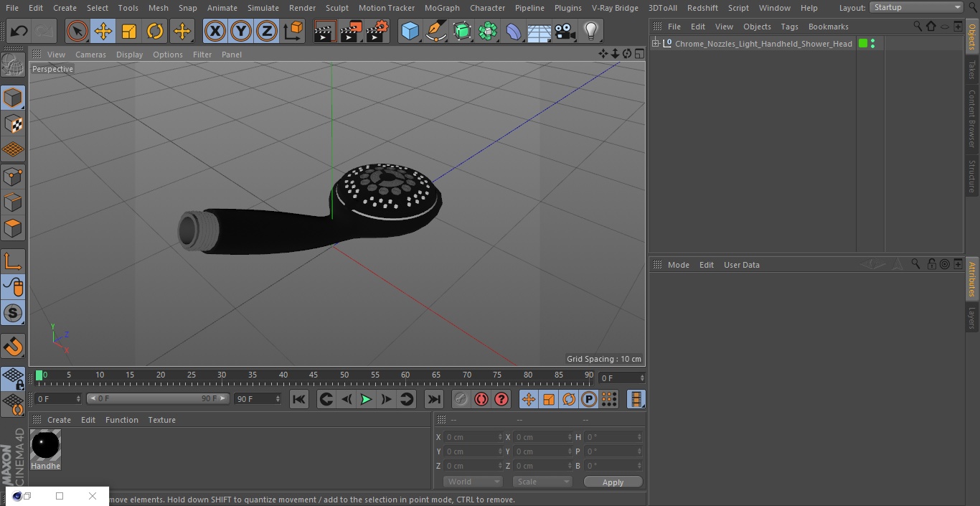
Task: Enable the Axis tool
Action: (13, 262)
